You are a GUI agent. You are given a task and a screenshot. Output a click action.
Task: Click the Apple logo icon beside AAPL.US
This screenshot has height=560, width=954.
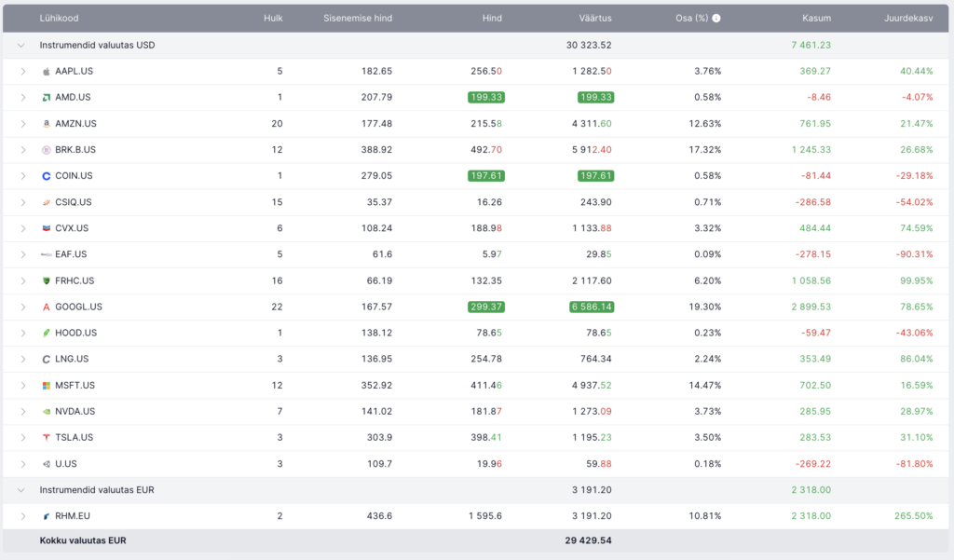pos(46,71)
